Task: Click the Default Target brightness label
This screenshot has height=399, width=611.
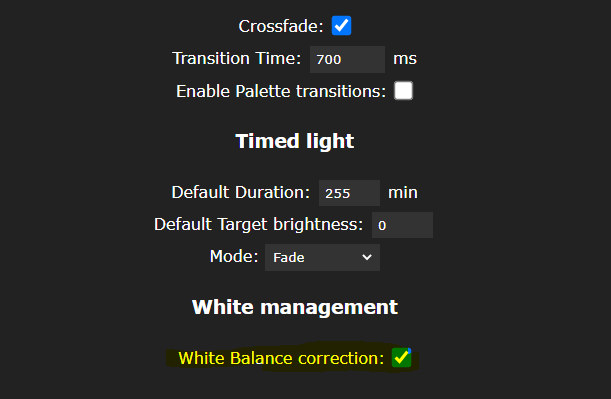Action: (259, 224)
